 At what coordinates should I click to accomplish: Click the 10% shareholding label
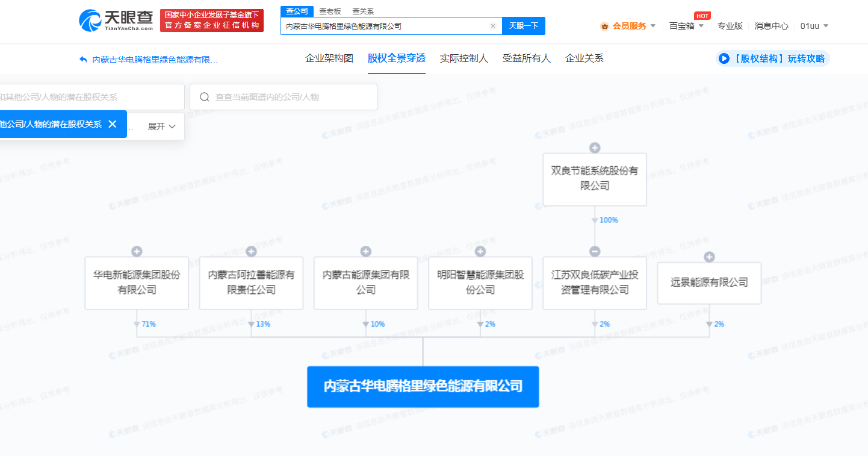(x=378, y=324)
